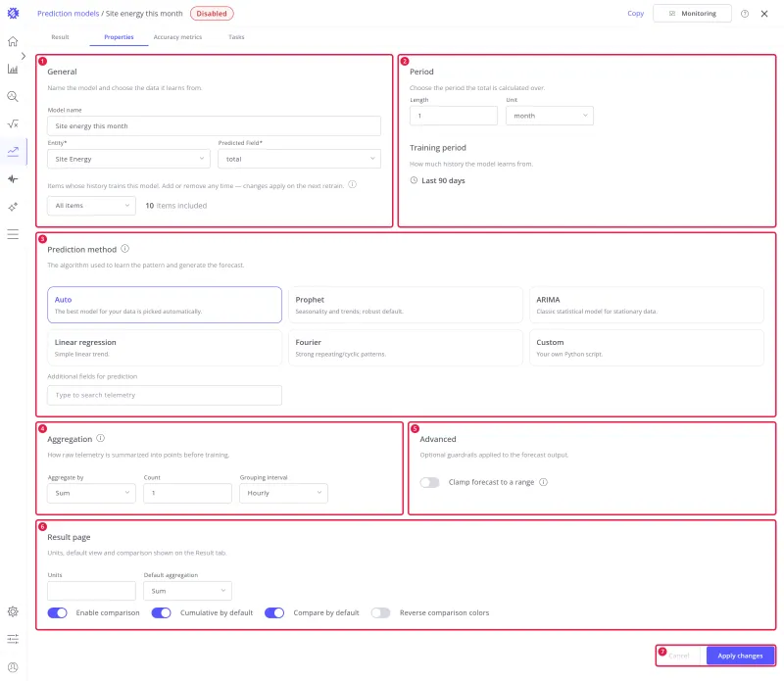Viewport: 784px width, 681px height.
Task: Click the Model name input field
Action: pyautogui.click(x=214, y=126)
